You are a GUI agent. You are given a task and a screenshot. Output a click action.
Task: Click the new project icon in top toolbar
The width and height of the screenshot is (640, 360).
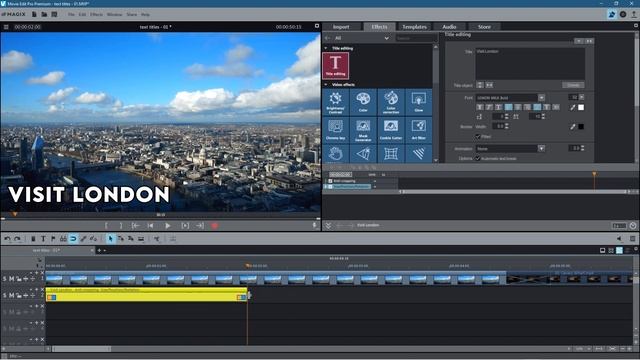[x=34, y=14]
